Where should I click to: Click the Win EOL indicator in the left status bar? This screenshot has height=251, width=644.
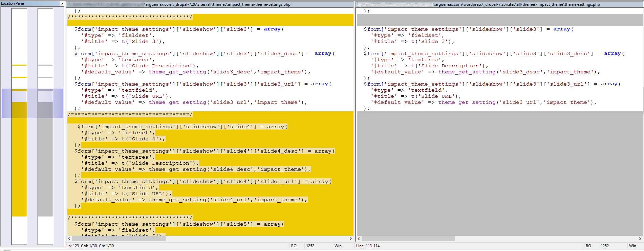tap(338, 246)
